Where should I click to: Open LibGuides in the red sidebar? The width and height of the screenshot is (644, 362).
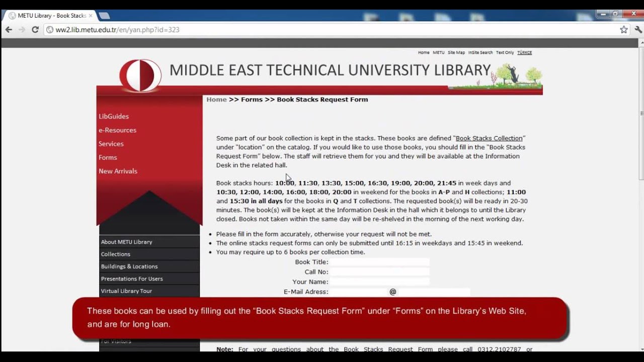pyautogui.click(x=114, y=116)
